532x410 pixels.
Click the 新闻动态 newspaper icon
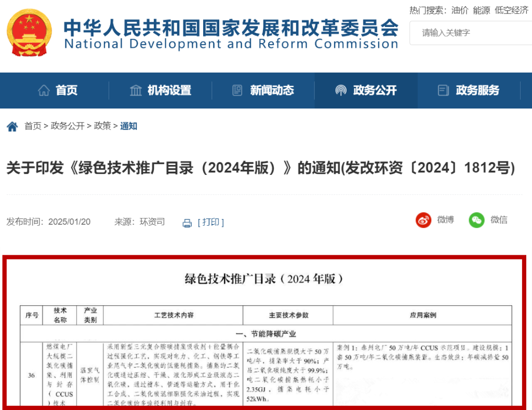coord(237,90)
